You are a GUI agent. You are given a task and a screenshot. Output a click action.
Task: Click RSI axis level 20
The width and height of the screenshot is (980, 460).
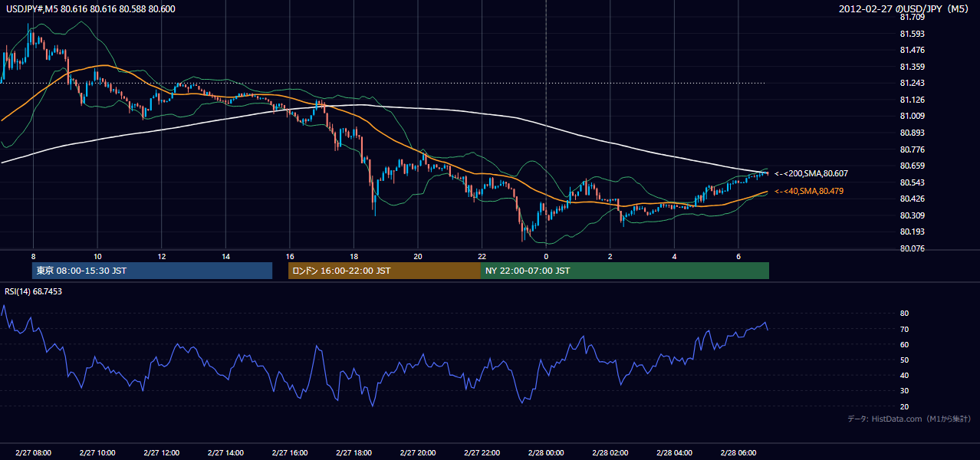point(905,406)
